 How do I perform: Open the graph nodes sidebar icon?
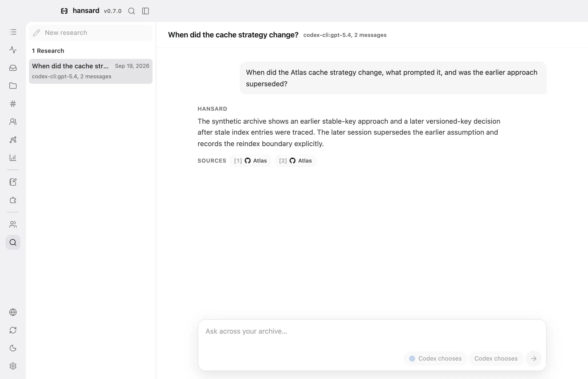click(x=13, y=140)
